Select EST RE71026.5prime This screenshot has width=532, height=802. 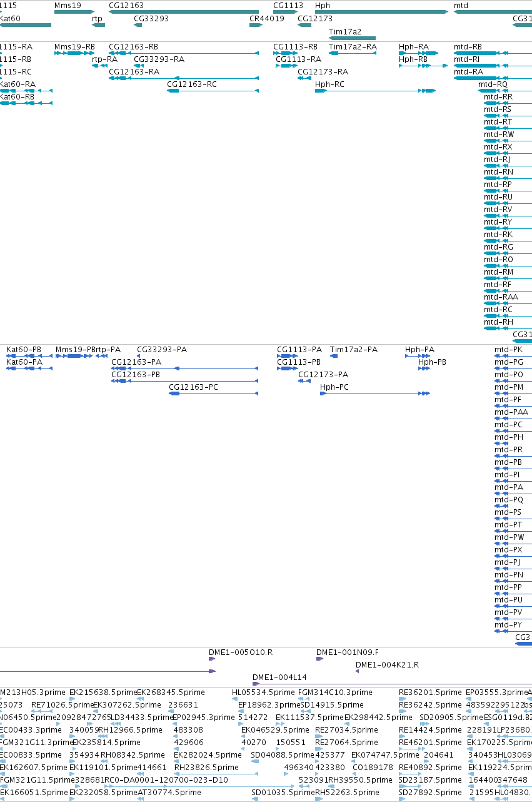pyautogui.click(x=63, y=705)
